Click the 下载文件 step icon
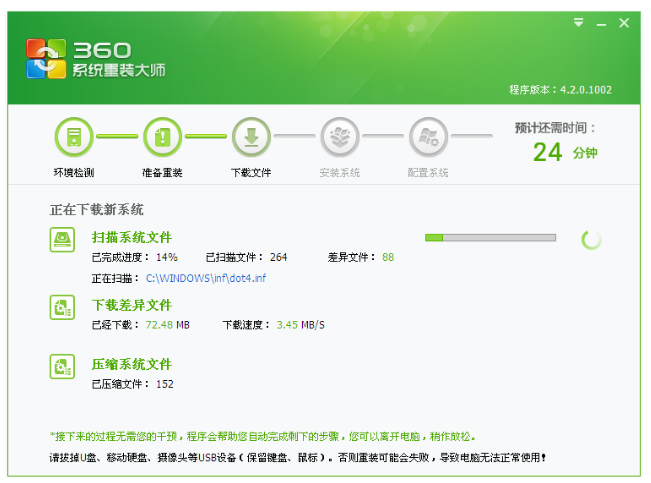The height and width of the screenshot is (483, 651). [250, 136]
